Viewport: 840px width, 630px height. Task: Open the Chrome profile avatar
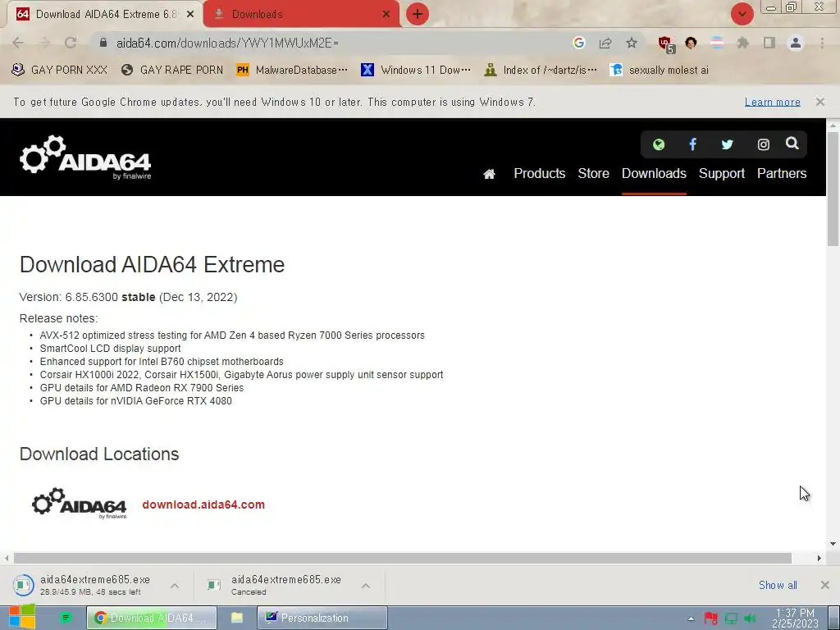pyautogui.click(x=796, y=43)
